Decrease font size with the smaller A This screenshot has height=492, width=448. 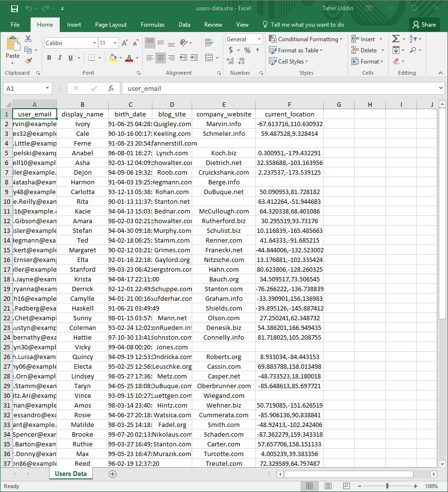pyautogui.click(x=135, y=43)
